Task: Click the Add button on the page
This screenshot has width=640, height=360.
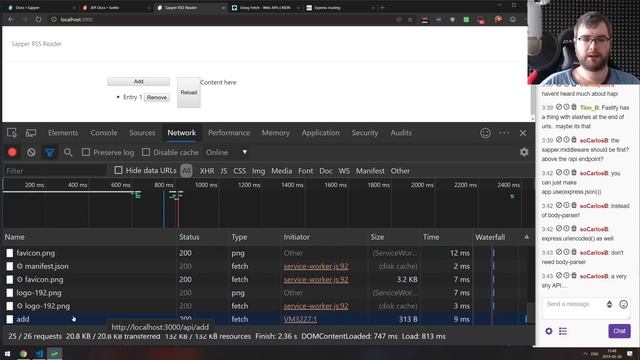Action: pos(138,82)
